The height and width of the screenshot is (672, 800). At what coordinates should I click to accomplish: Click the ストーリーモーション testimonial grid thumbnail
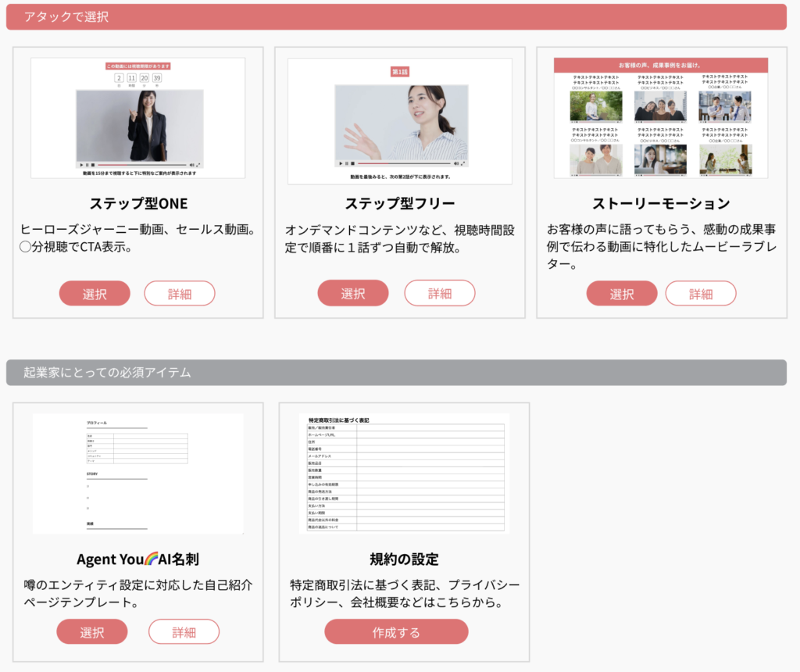(x=661, y=118)
